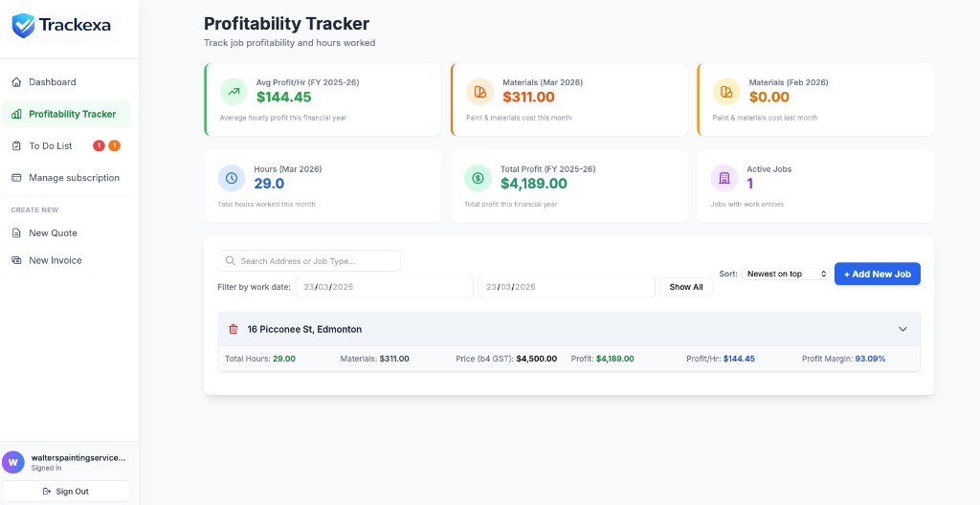
Task: Click the user avatar W circle
Action: pos(13,463)
